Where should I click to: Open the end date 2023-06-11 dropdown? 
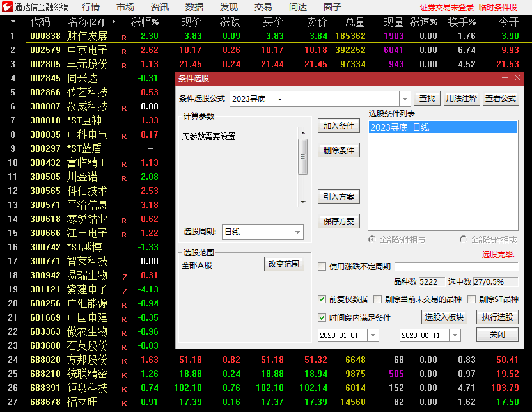coord(455,335)
